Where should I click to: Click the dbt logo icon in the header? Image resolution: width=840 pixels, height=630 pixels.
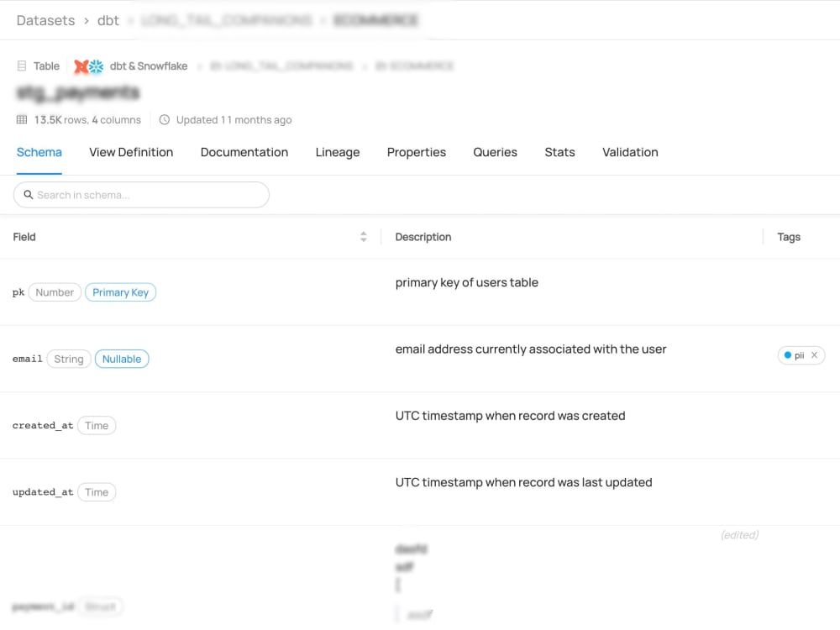point(81,66)
